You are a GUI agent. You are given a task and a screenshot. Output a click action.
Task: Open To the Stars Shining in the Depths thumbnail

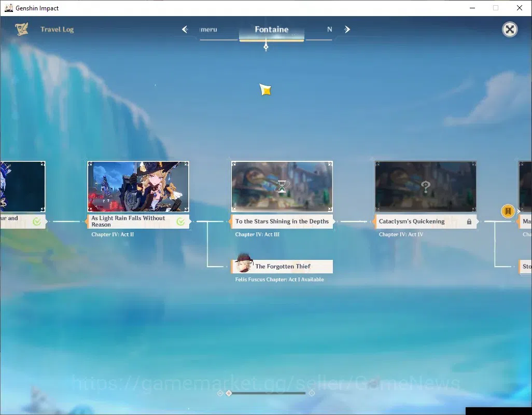pos(282,187)
